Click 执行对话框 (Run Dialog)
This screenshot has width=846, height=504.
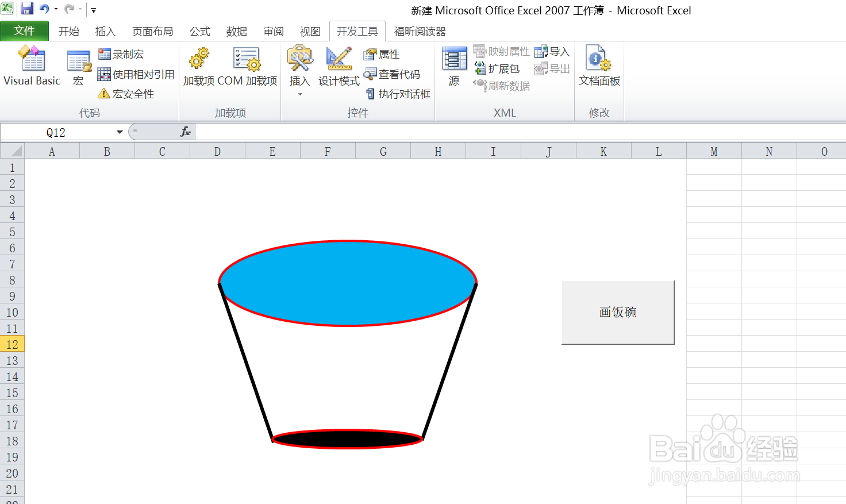398,94
